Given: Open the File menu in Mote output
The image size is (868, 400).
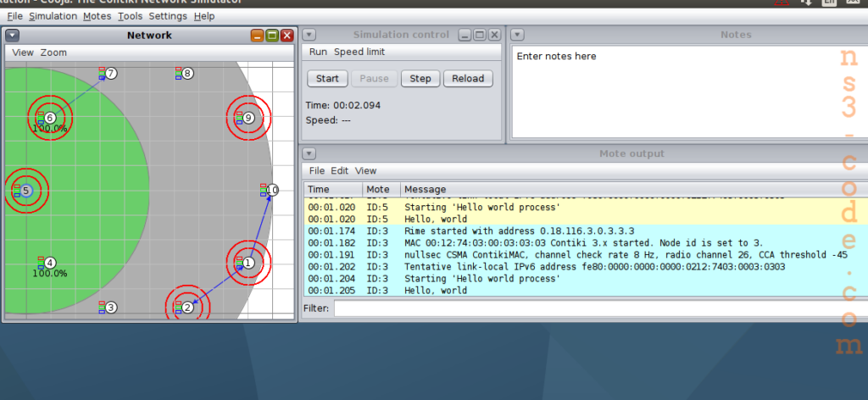Looking at the screenshot, I should [x=317, y=171].
